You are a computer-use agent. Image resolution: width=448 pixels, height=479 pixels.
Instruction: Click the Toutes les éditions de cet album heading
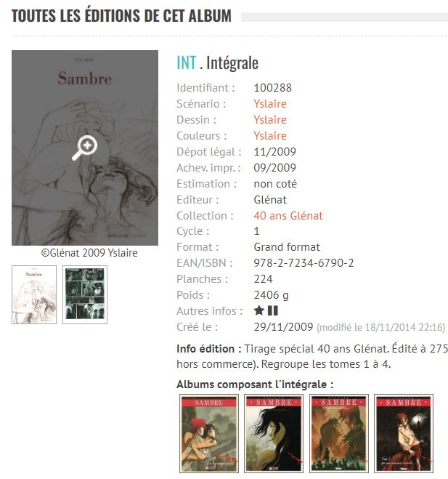point(121,16)
